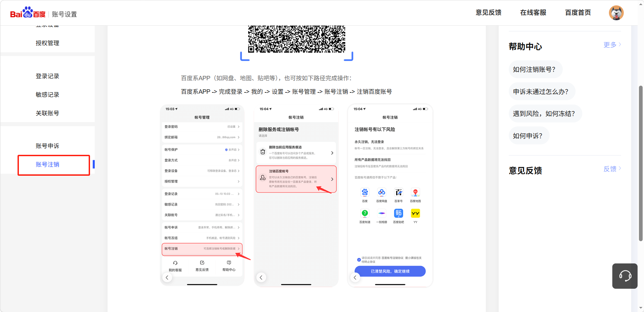This screenshot has width=644, height=312.
Task: Click the 百家号 icon in third screenshot
Action: (x=399, y=192)
